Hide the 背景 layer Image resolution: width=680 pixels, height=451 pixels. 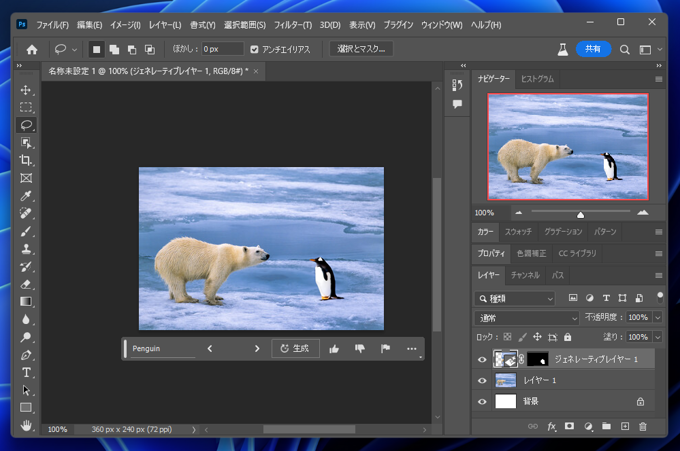point(483,401)
